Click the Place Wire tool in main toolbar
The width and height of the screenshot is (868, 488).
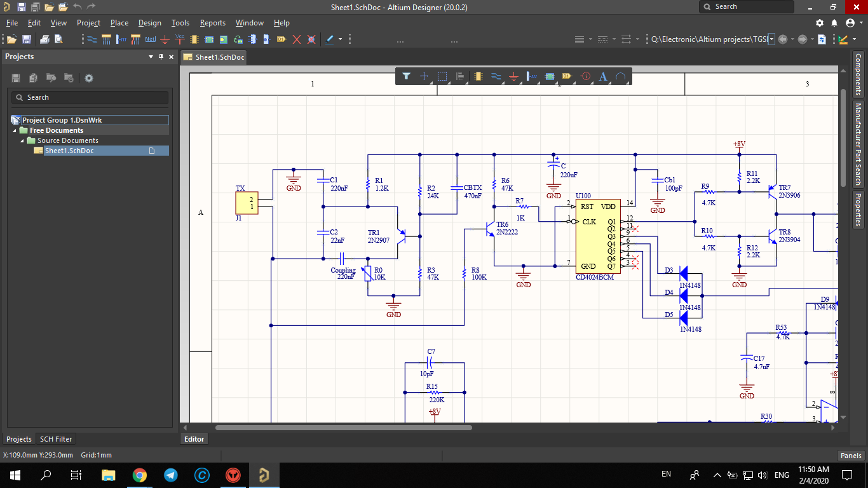tap(92, 39)
